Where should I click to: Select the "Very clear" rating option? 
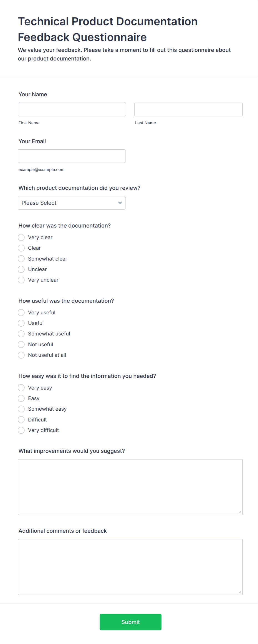(21, 238)
